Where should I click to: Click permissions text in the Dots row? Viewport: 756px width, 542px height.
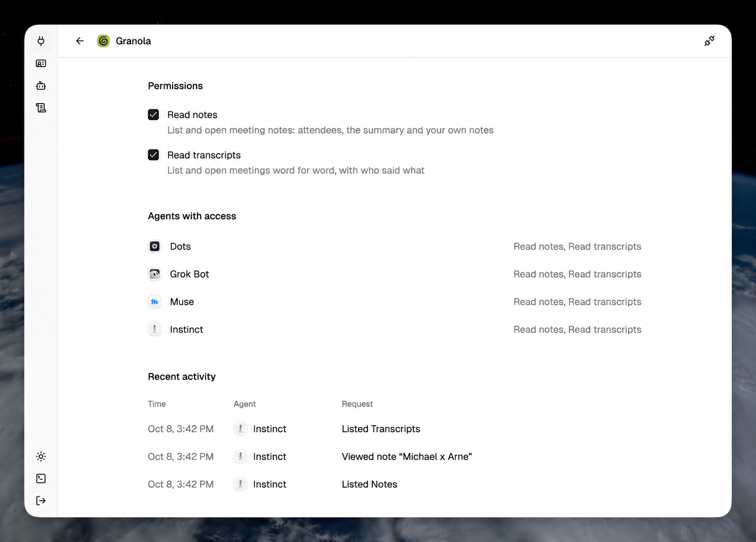577,247
